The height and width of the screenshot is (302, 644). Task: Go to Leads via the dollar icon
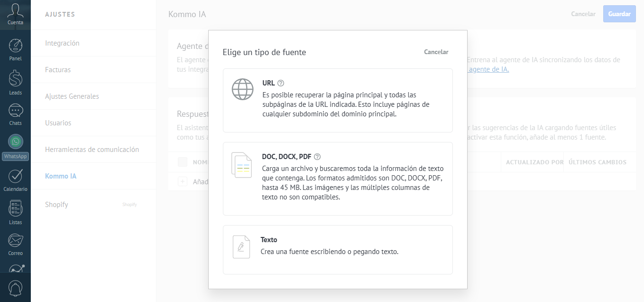click(x=15, y=79)
